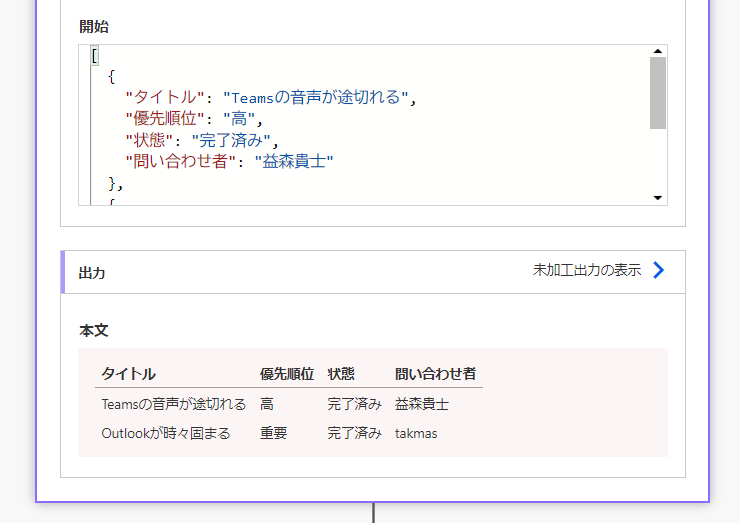Select the cell 'Teamsの音声が途切れる' in table

point(174,404)
